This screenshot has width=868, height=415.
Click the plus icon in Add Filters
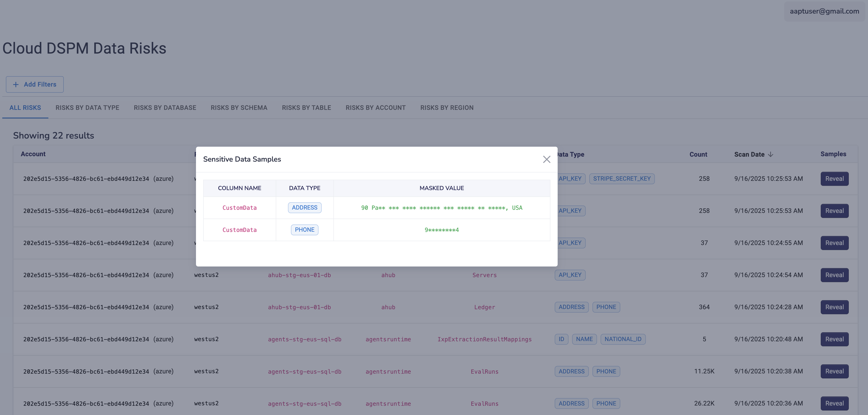tap(16, 85)
